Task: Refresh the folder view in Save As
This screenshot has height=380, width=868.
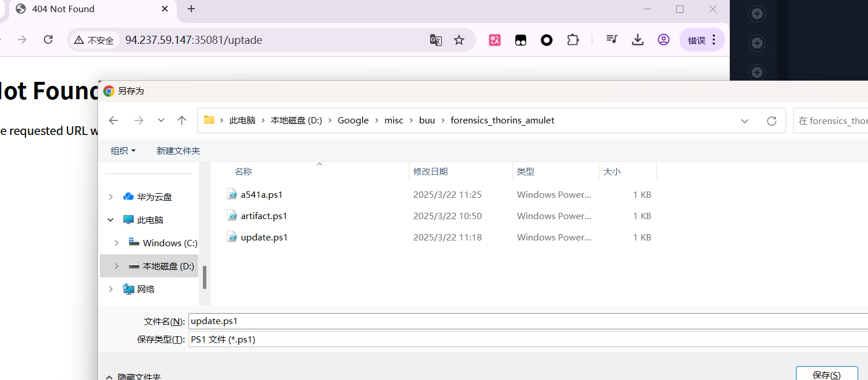Action: pyautogui.click(x=772, y=121)
